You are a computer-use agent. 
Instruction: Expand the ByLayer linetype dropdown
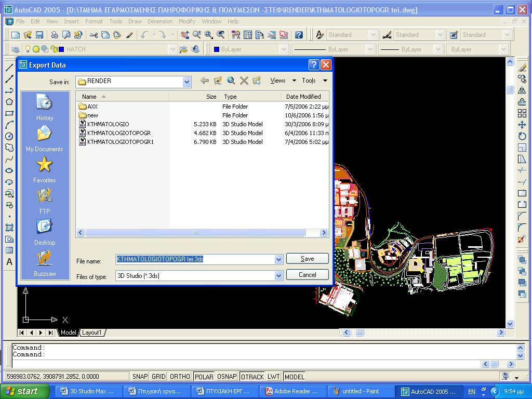(369, 49)
